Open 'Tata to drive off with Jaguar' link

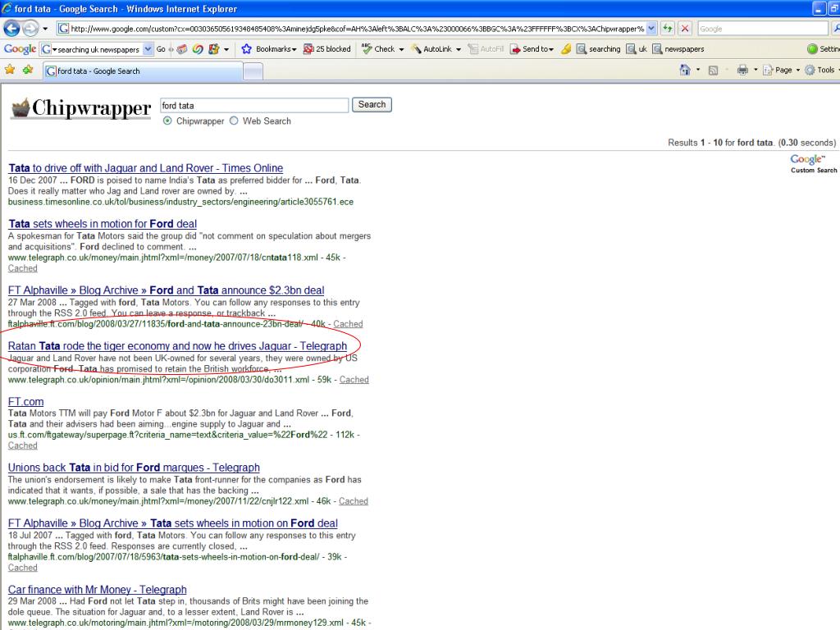click(x=146, y=168)
